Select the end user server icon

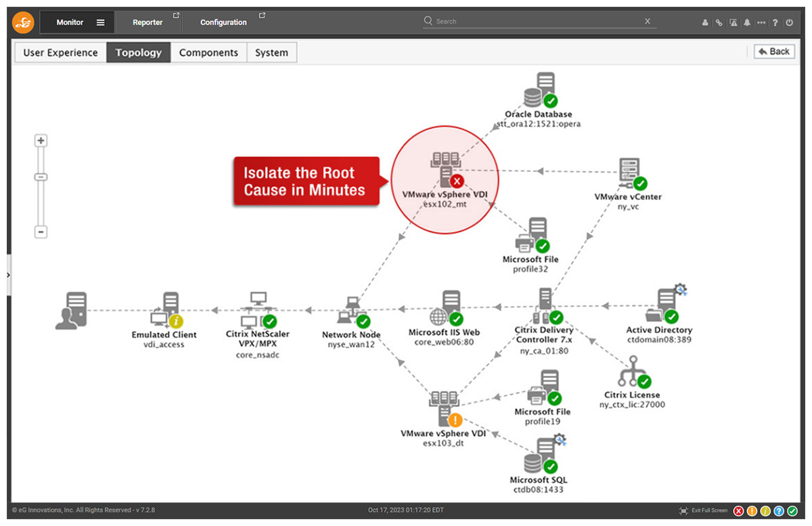[x=71, y=311]
